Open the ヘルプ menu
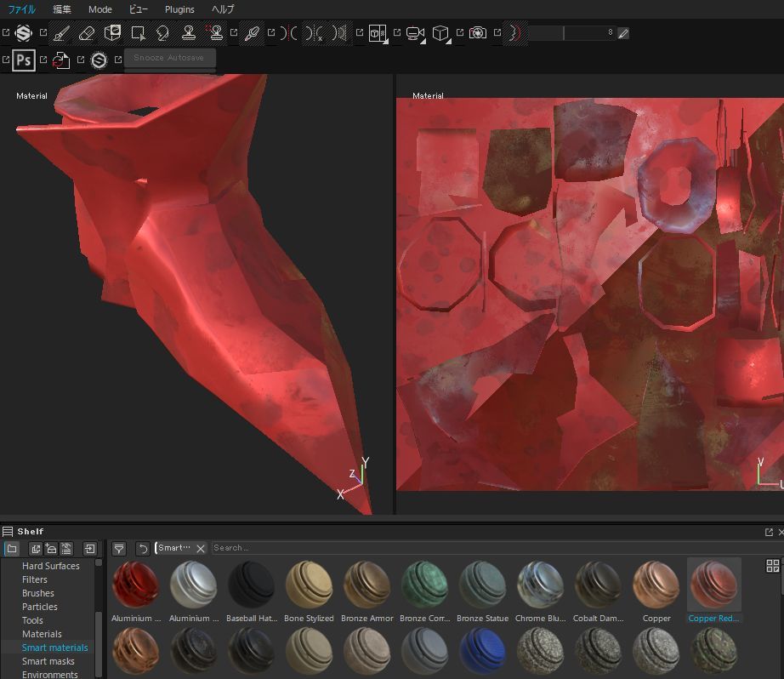 pyautogui.click(x=223, y=9)
